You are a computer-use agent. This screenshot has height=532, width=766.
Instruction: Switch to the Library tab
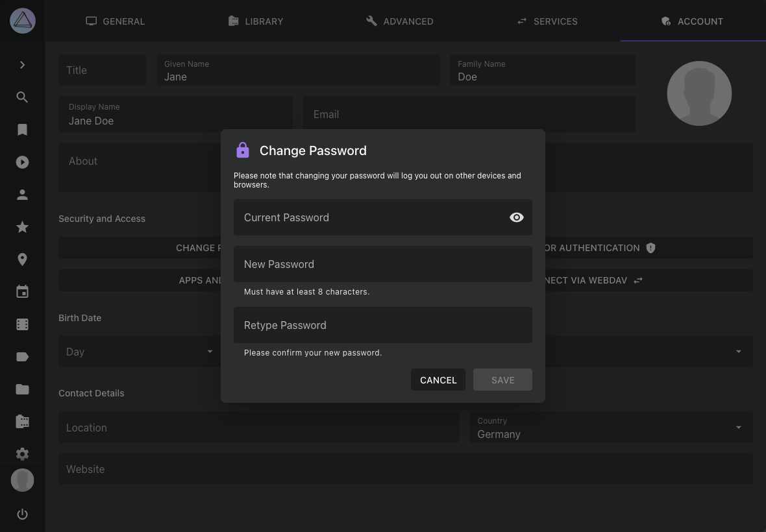tap(256, 21)
